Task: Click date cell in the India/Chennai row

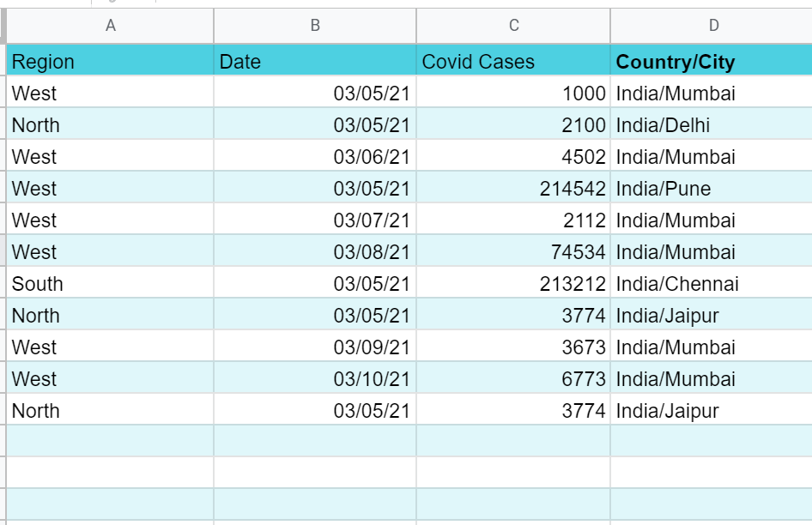Action: coord(315,283)
